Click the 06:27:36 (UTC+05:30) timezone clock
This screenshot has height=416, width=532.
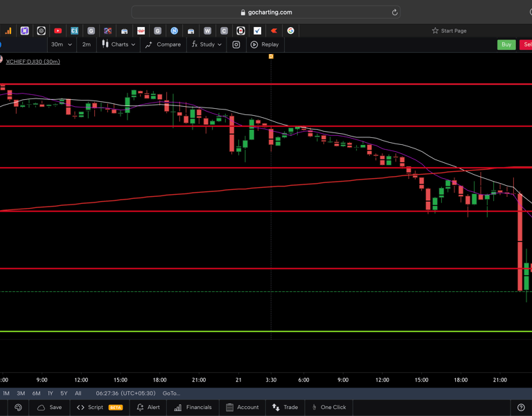(x=125, y=393)
